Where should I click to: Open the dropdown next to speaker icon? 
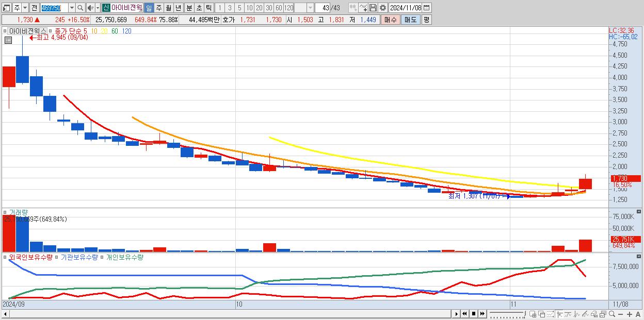click(98, 8)
